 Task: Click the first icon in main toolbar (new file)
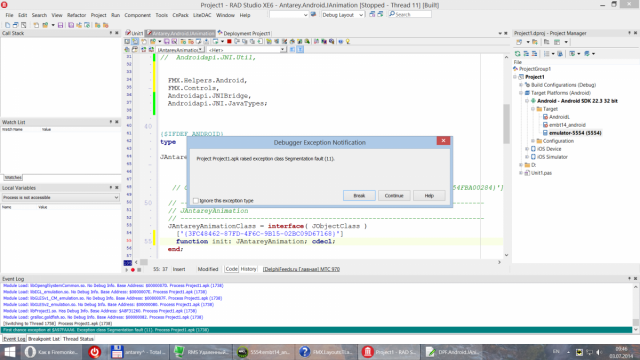click(7, 25)
